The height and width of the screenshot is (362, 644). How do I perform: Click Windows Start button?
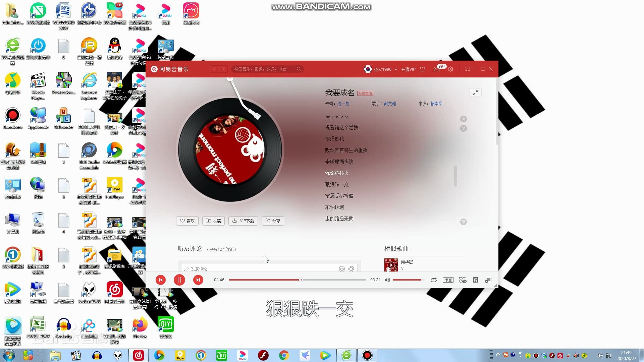[x=9, y=355]
